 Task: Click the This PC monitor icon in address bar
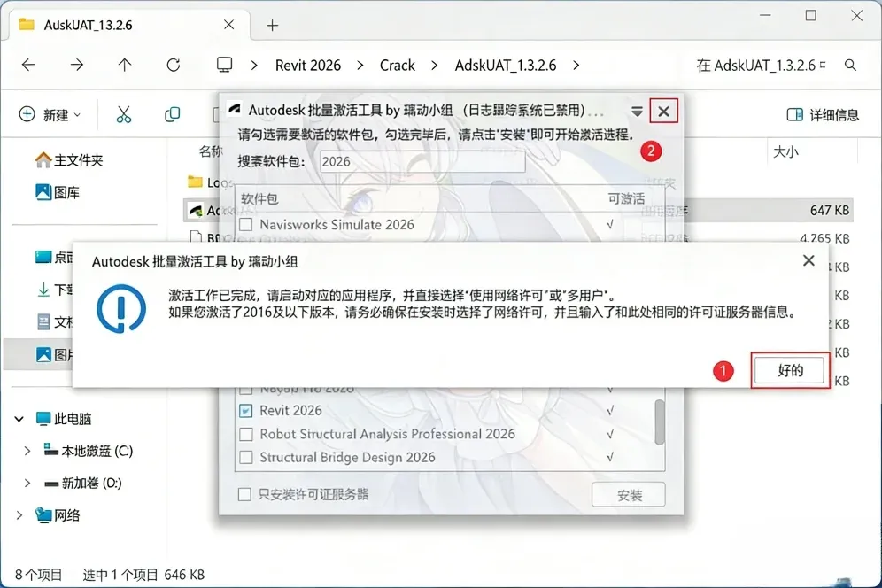click(224, 65)
